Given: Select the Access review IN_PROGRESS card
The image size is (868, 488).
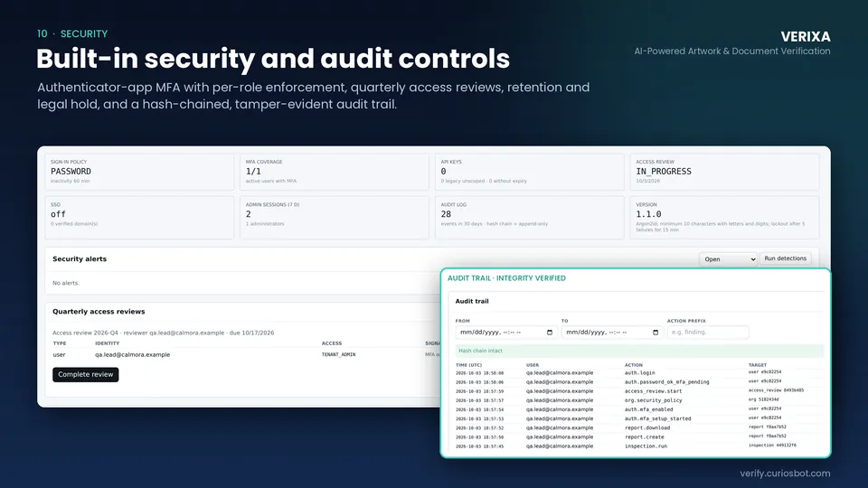Looking at the screenshot, I should pos(724,172).
